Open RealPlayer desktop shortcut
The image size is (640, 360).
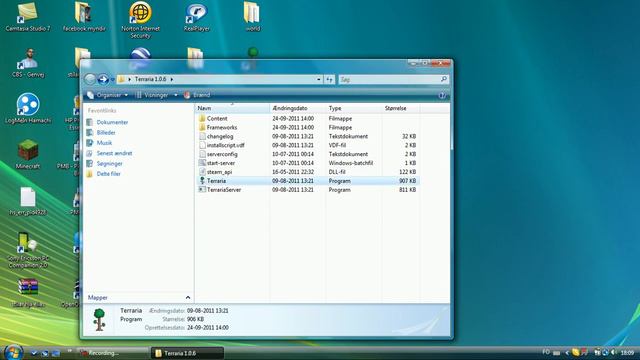[x=196, y=17]
